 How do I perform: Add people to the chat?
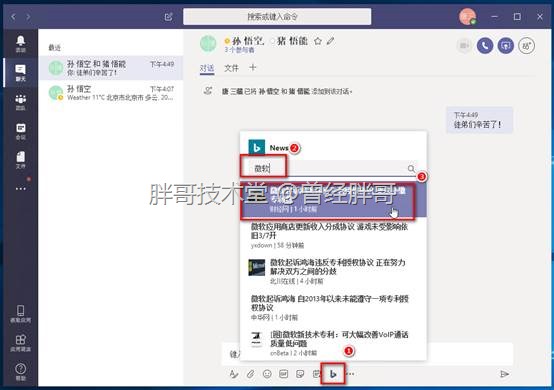pos(526,46)
